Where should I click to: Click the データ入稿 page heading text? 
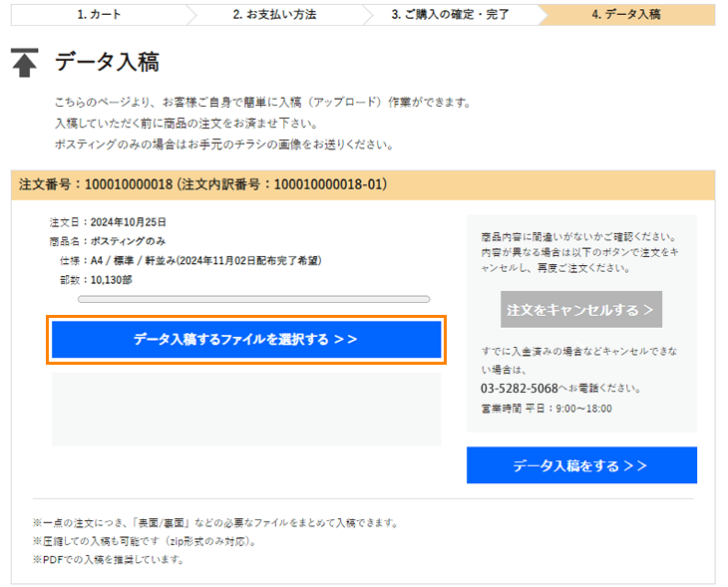[x=107, y=63]
